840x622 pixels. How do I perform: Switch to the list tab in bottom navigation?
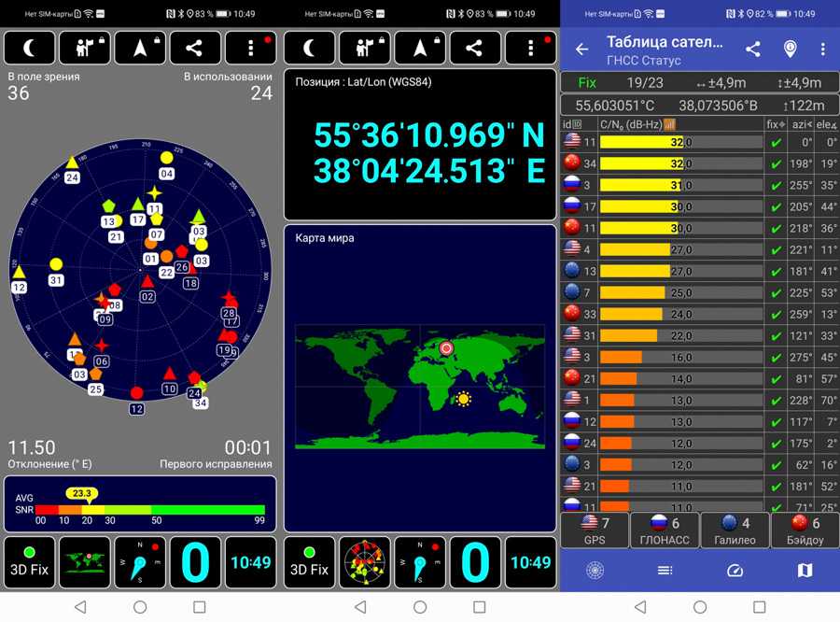click(665, 570)
